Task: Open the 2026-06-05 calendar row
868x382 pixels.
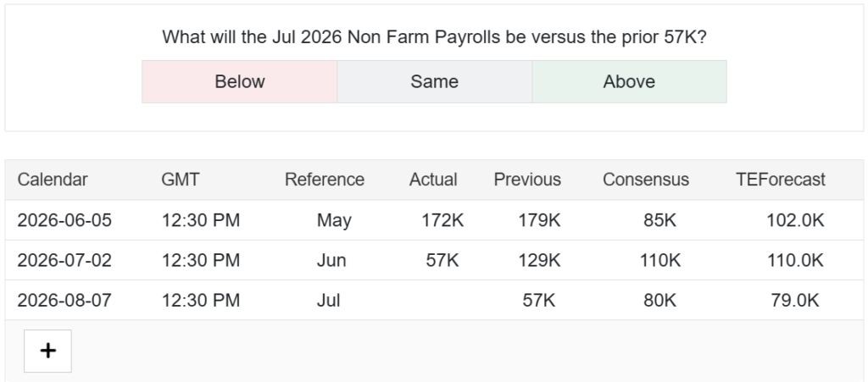Action: coord(434,220)
